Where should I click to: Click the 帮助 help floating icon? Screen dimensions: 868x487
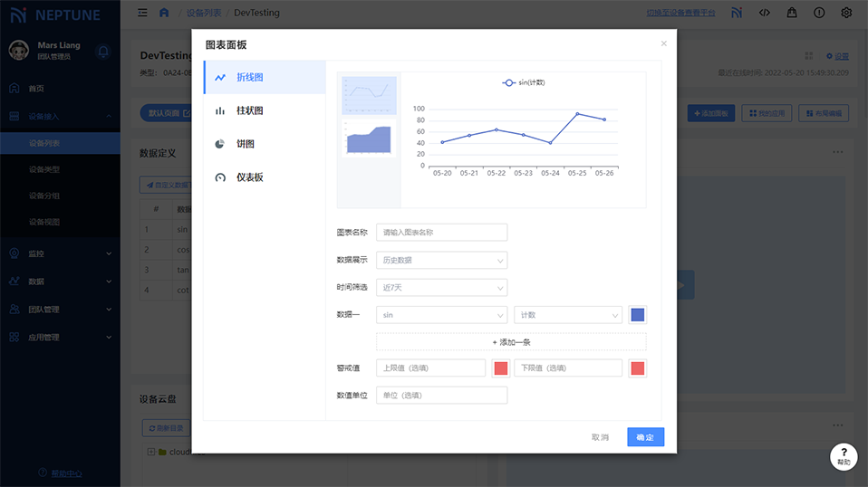(844, 456)
